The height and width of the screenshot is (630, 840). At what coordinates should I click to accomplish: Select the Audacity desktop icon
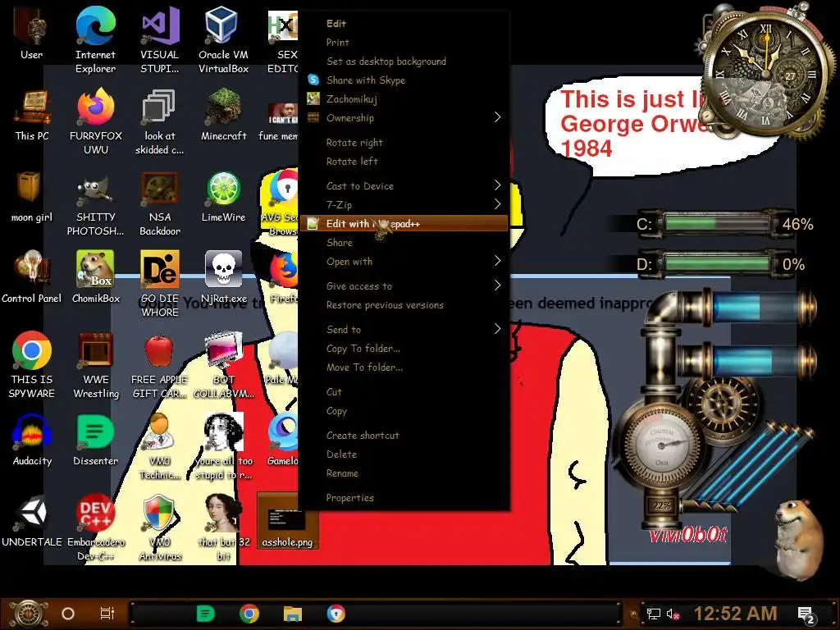coord(32,440)
